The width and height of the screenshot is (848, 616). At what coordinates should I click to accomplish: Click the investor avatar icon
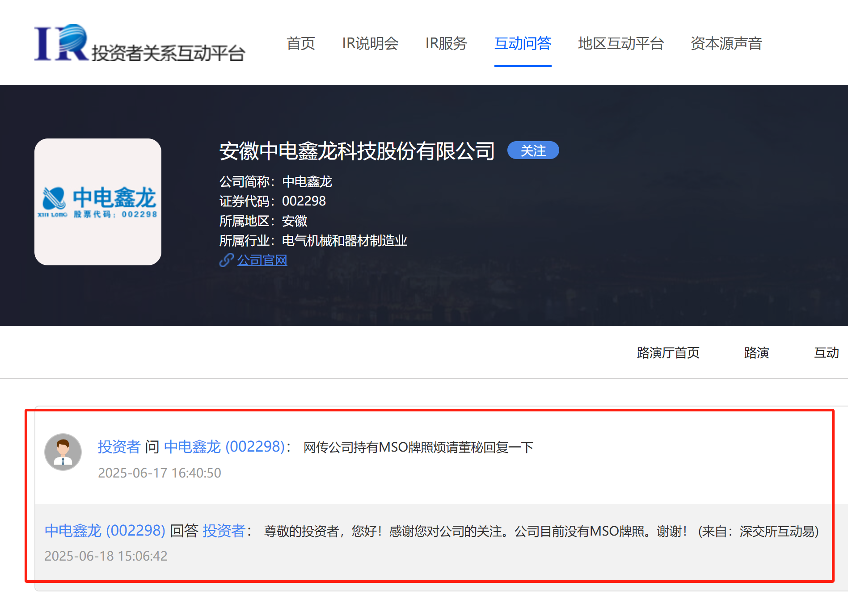63,452
